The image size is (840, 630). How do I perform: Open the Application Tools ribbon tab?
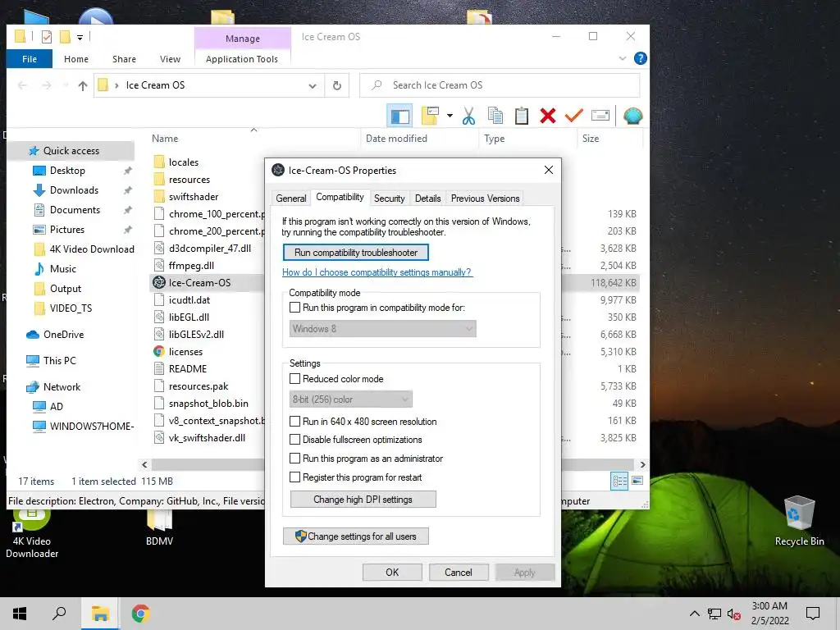(x=242, y=59)
